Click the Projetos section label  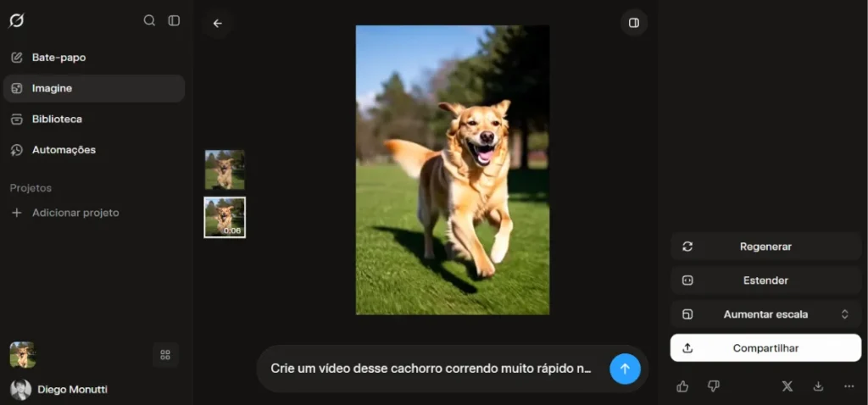click(x=31, y=188)
